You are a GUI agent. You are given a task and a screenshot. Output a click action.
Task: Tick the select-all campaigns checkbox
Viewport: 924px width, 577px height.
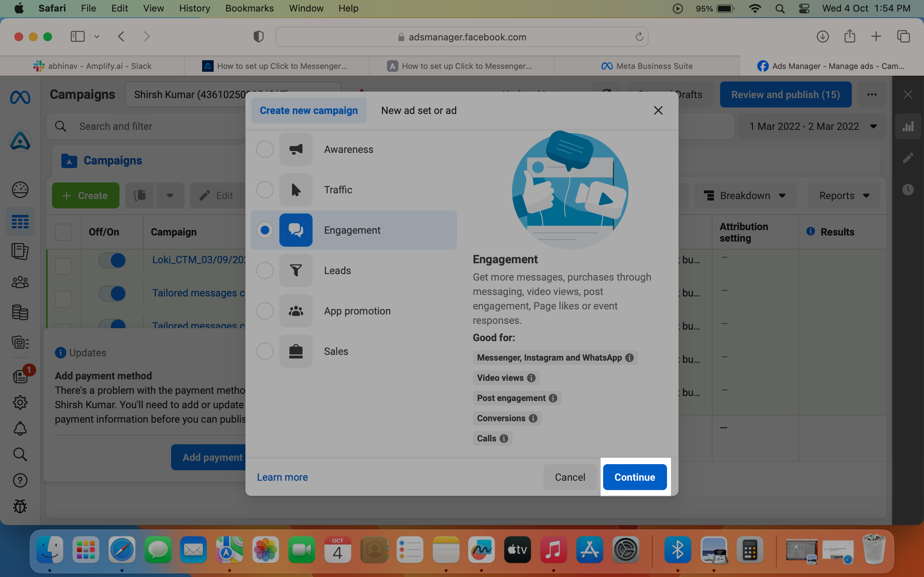(x=64, y=232)
